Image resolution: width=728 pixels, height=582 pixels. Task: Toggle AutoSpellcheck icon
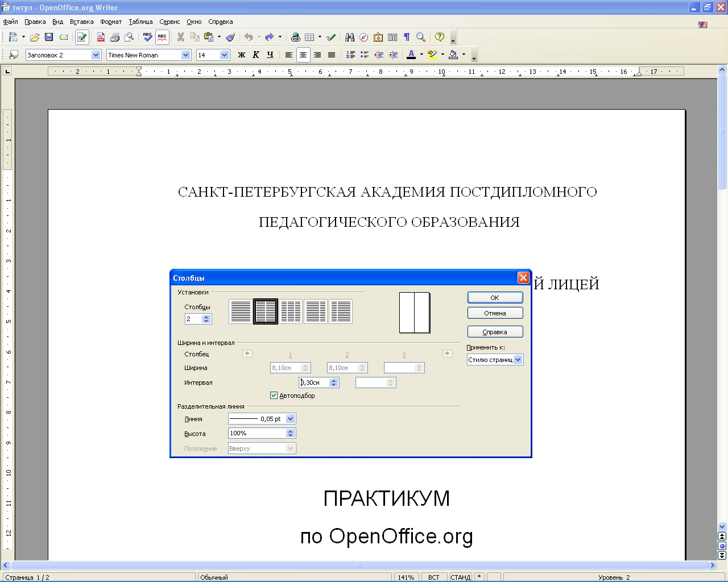point(162,37)
